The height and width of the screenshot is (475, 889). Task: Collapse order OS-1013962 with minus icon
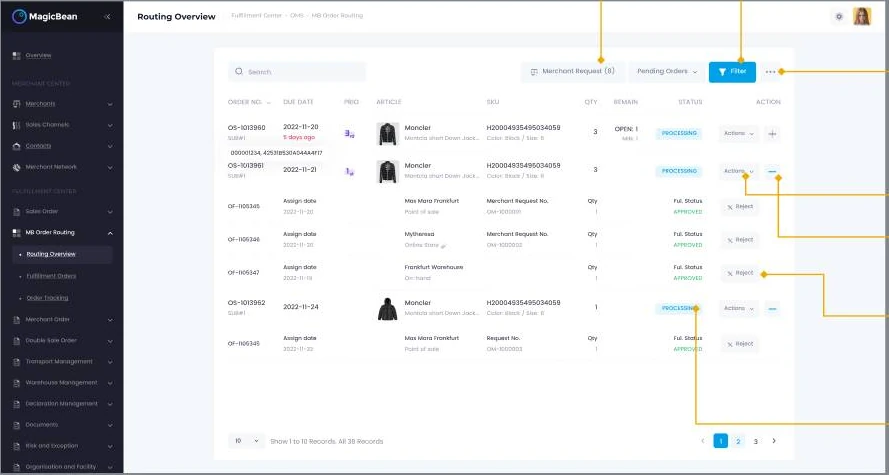772,309
